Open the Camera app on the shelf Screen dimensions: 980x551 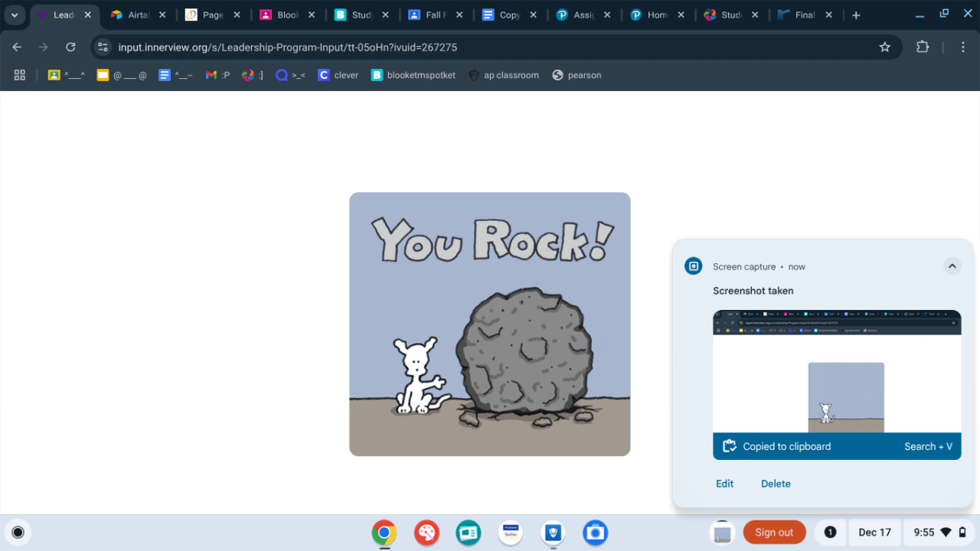pos(595,533)
